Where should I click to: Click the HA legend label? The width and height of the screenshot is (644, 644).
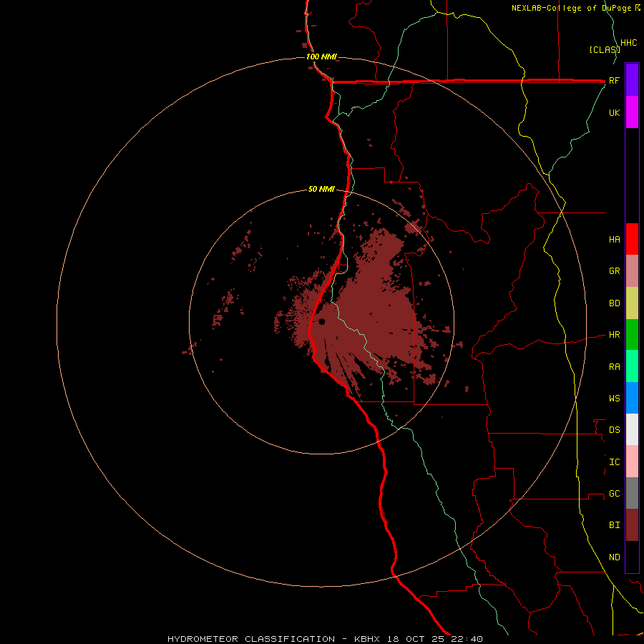click(614, 240)
